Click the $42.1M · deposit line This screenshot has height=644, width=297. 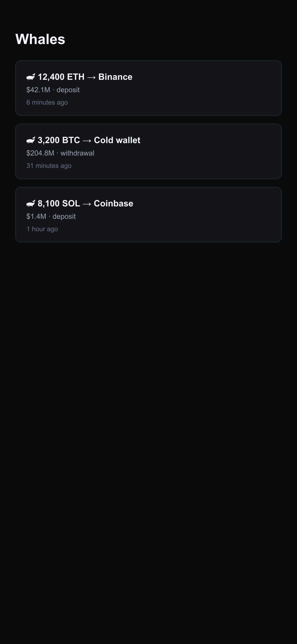(x=53, y=90)
